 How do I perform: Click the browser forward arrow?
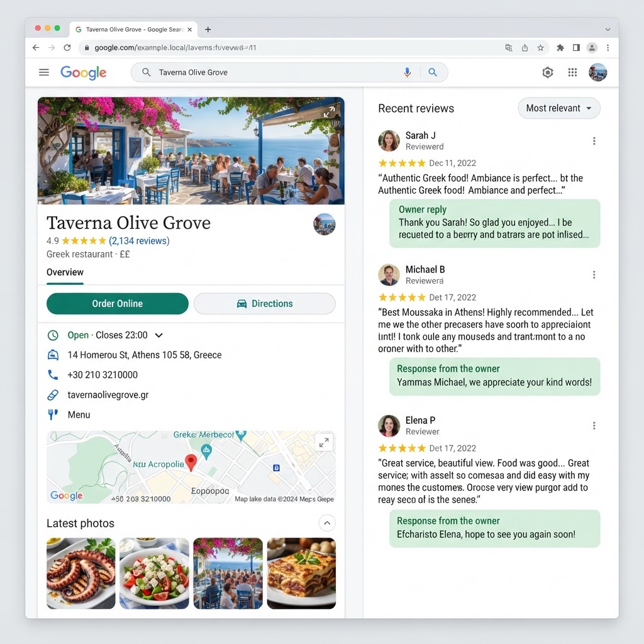[x=52, y=48]
